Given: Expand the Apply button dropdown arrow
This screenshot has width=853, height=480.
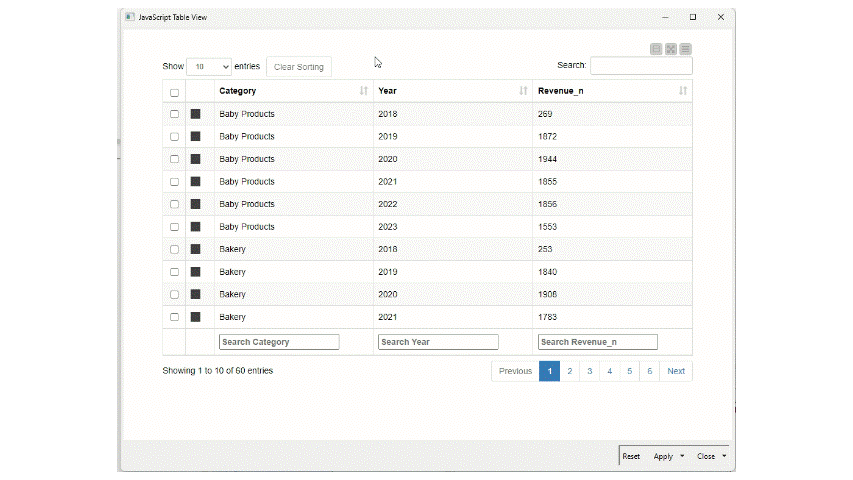Looking at the screenshot, I should 681,456.
